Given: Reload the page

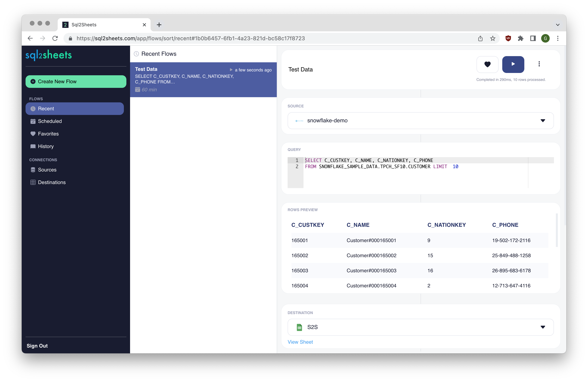Looking at the screenshot, I should [55, 38].
